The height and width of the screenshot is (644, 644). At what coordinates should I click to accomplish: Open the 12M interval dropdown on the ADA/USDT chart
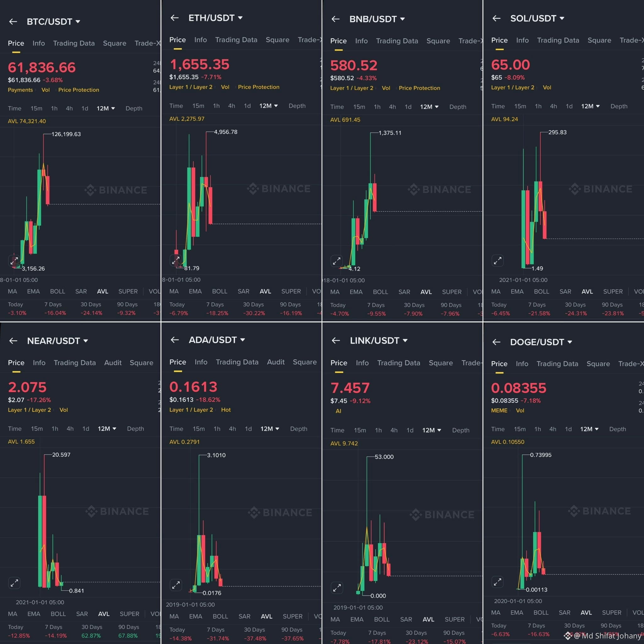(270, 429)
